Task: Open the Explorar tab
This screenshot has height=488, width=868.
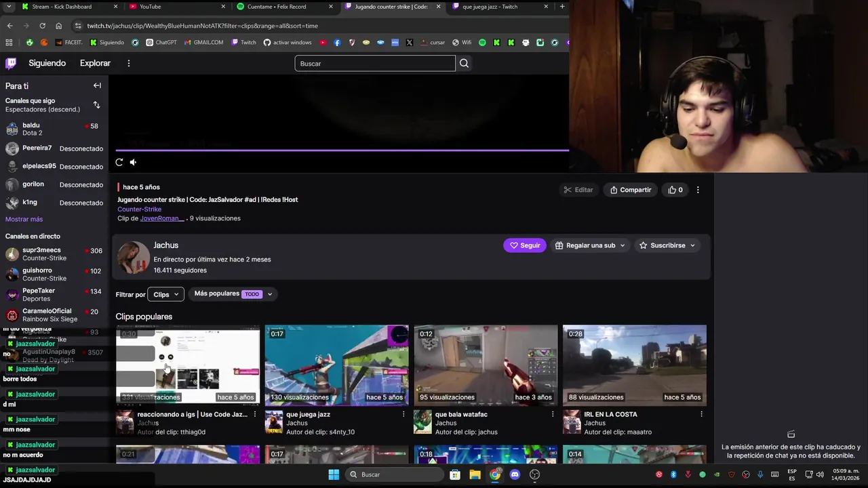Action: tap(95, 63)
